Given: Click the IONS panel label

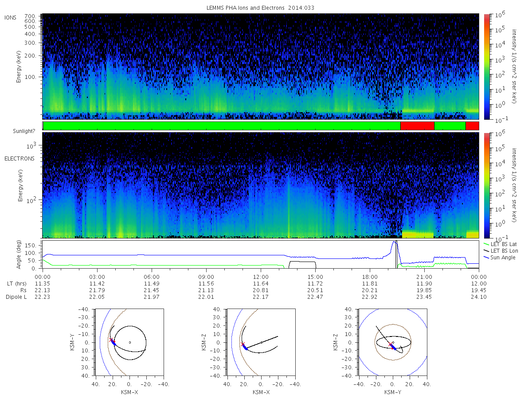Looking at the screenshot, I should [x=11, y=18].
